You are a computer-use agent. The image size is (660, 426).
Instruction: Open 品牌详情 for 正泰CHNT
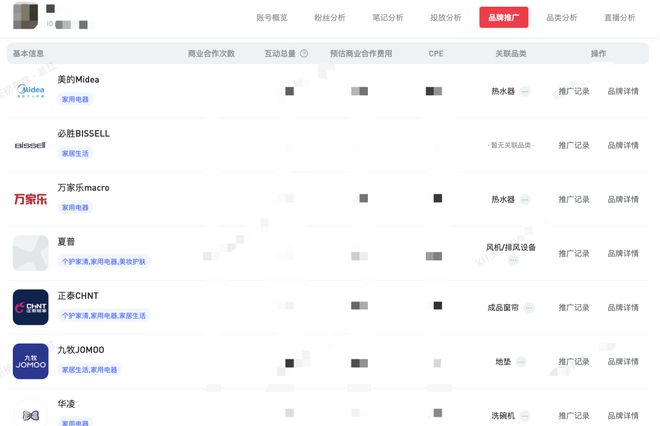tap(623, 307)
